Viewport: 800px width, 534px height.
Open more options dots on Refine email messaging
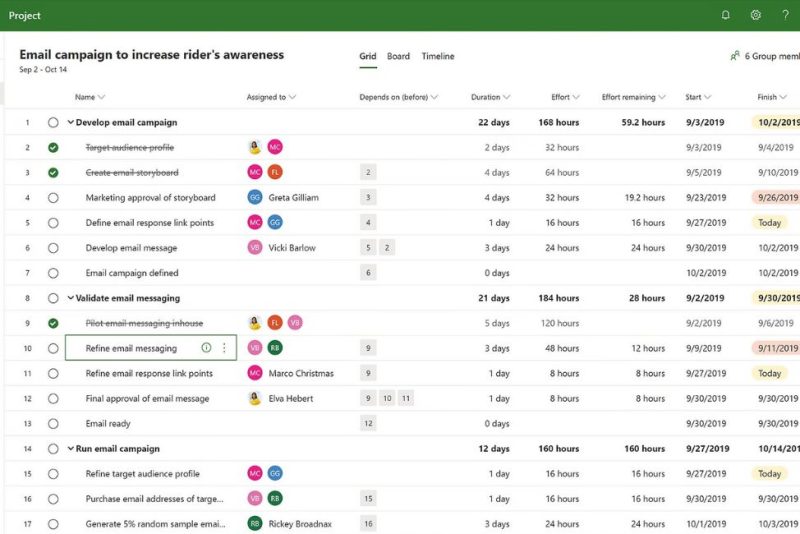click(x=224, y=348)
